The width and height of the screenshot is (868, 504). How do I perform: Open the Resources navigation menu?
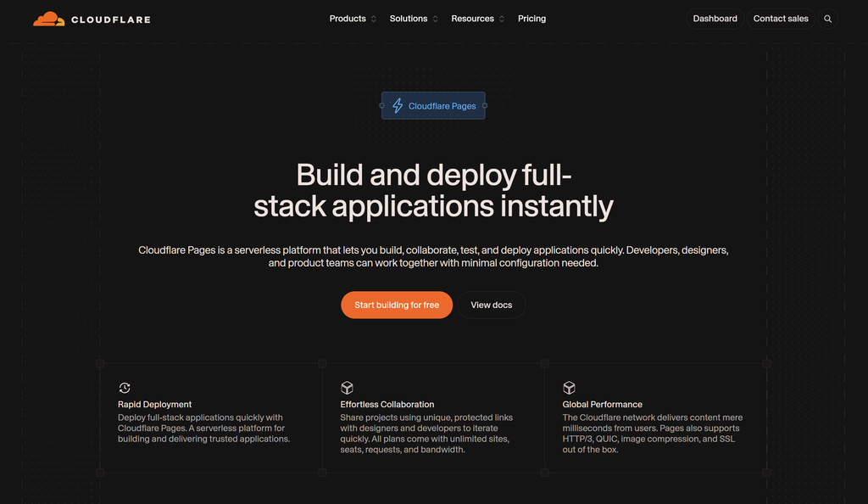[x=472, y=19]
